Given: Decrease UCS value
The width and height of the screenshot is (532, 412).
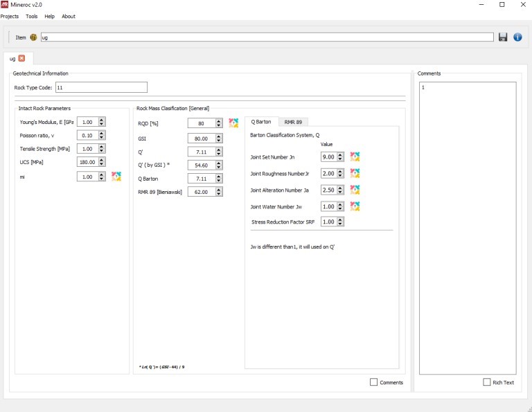Looking at the screenshot, I should (101, 164).
